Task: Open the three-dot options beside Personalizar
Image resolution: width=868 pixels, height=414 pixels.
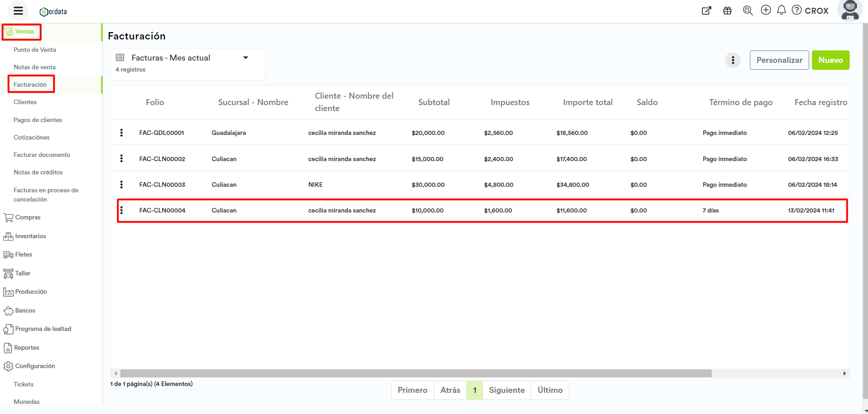Action: click(x=732, y=60)
